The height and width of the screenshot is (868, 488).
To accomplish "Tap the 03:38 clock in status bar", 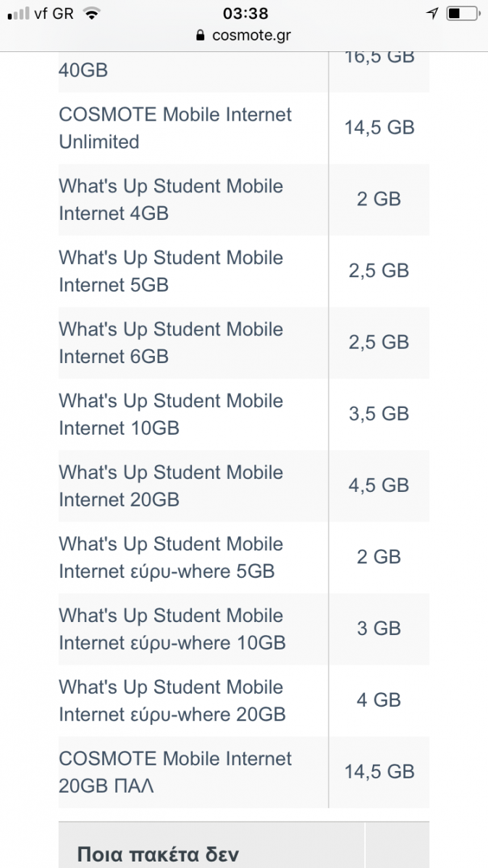I will point(245,13).
